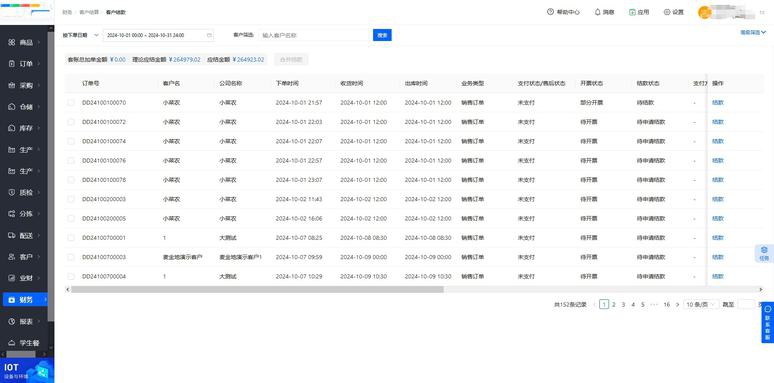Open the 分拣 sidebar icon
This screenshot has width=774, height=383.
coord(12,214)
